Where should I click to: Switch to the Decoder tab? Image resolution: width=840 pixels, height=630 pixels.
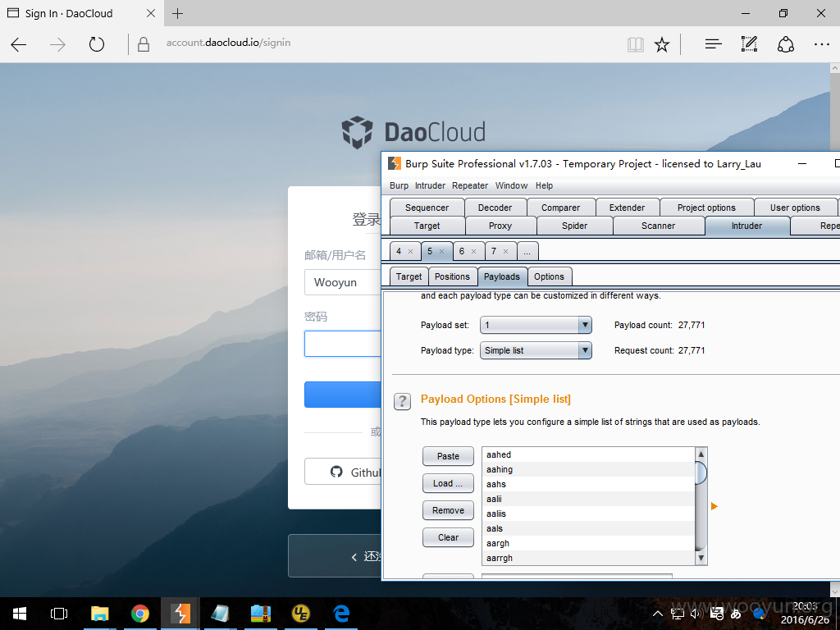(495, 208)
